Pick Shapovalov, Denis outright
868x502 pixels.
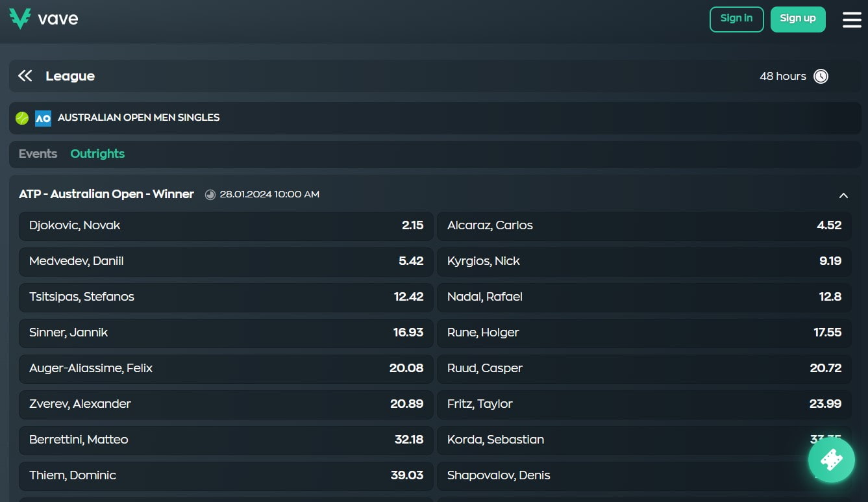644,475
